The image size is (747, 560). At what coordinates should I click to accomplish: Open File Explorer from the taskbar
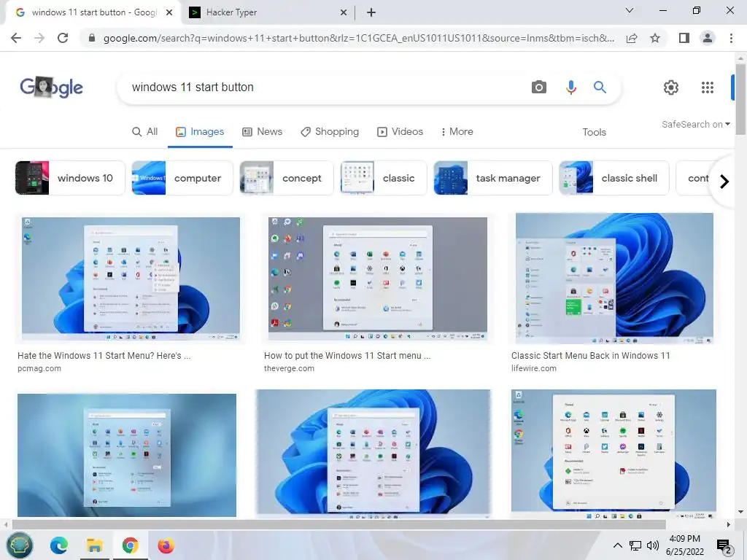click(x=94, y=545)
